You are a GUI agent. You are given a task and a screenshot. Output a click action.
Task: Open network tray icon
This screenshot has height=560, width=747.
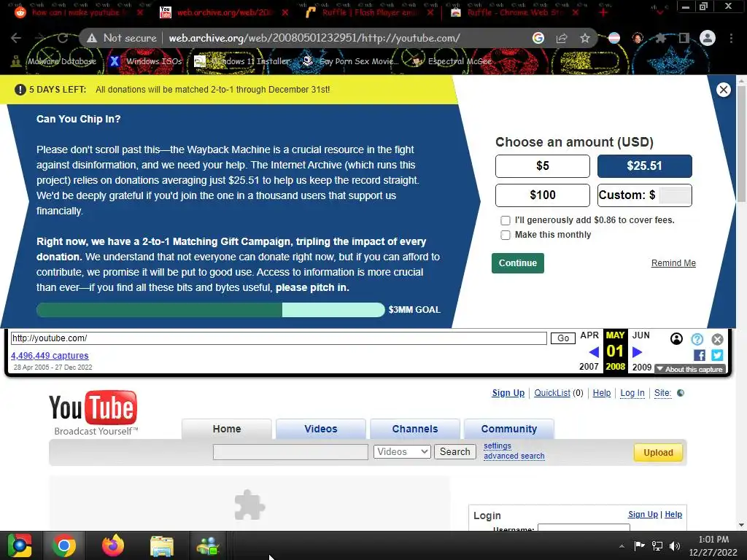pyautogui.click(x=657, y=546)
